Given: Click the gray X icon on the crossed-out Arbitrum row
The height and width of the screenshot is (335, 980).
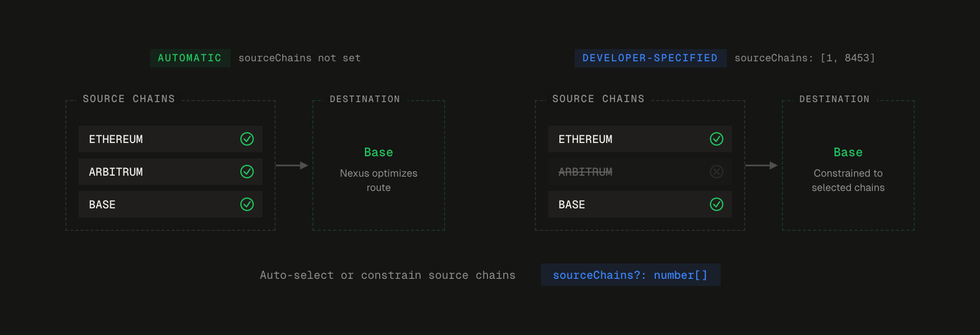Looking at the screenshot, I should 717,172.
